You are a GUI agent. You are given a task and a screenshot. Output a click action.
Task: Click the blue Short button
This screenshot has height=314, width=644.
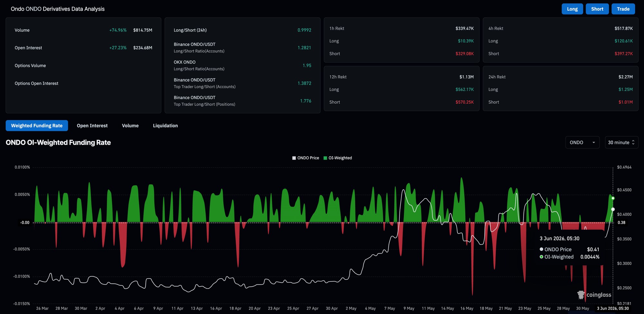[597, 9]
